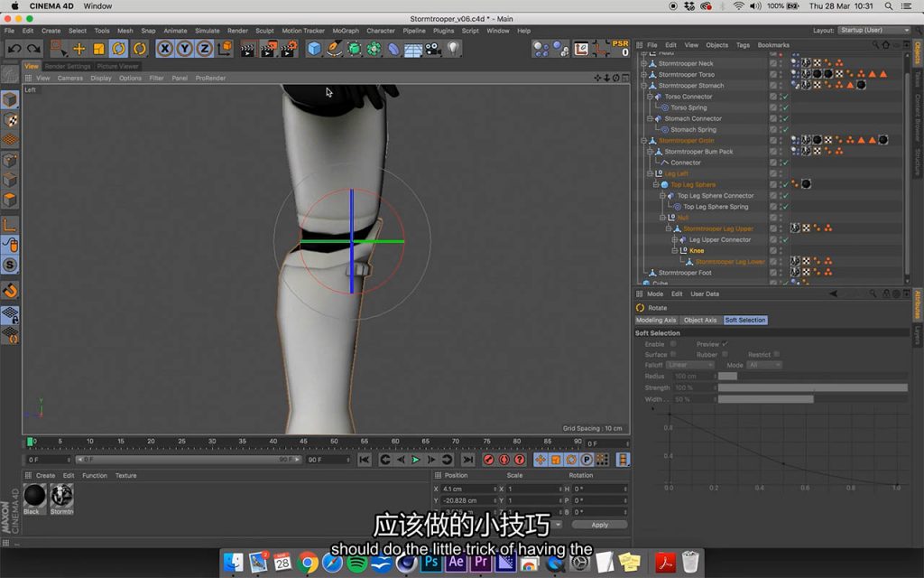
Task: Collapse the Top Leg Sphere hierarchy
Action: [x=656, y=184]
